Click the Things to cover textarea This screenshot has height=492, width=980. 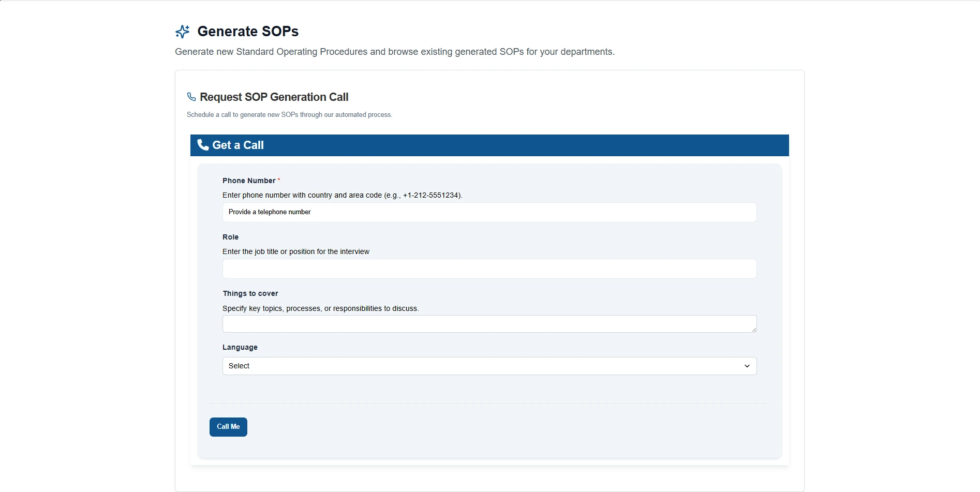click(489, 324)
